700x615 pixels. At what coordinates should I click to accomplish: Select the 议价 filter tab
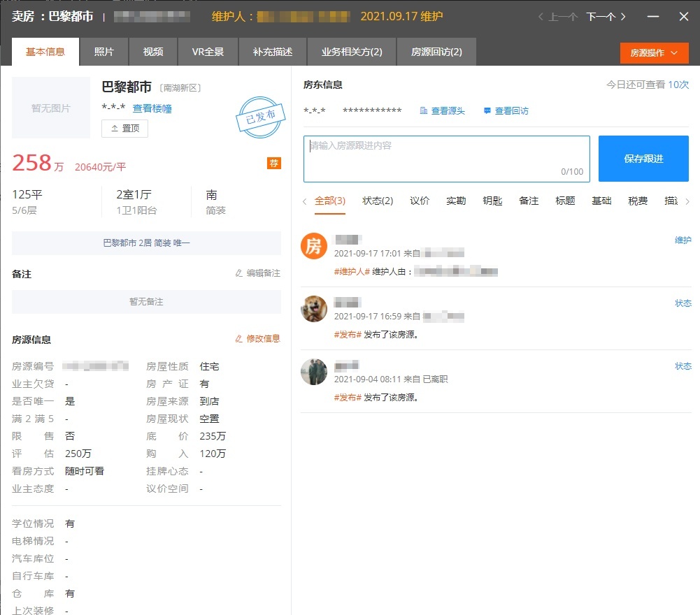pyautogui.click(x=420, y=201)
